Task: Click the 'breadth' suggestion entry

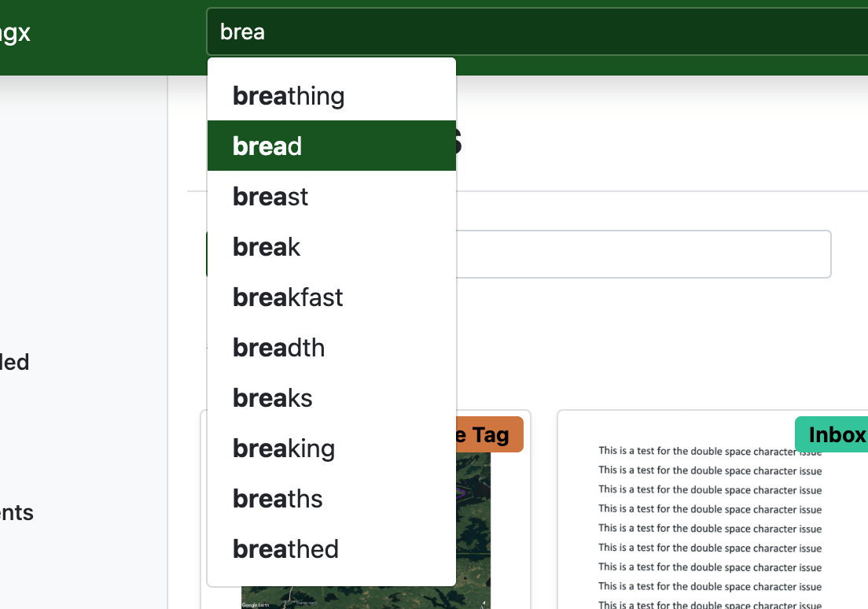Action: pyautogui.click(x=330, y=348)
